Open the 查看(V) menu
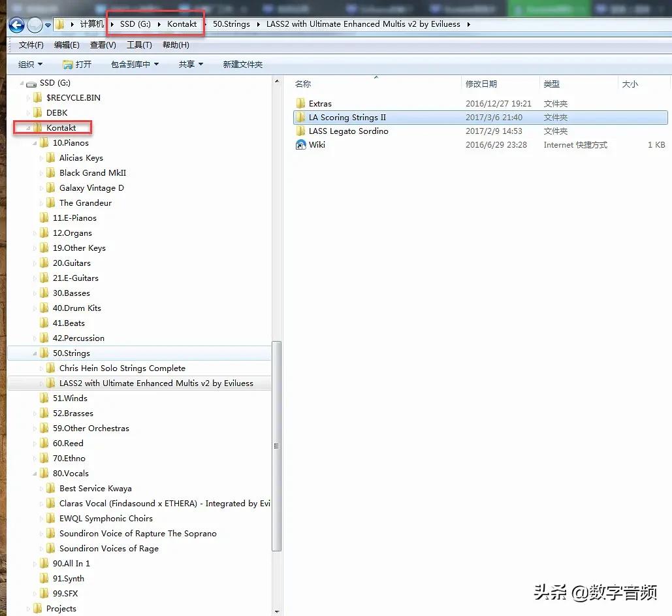 pyautogui.click(x=103, y=45)
